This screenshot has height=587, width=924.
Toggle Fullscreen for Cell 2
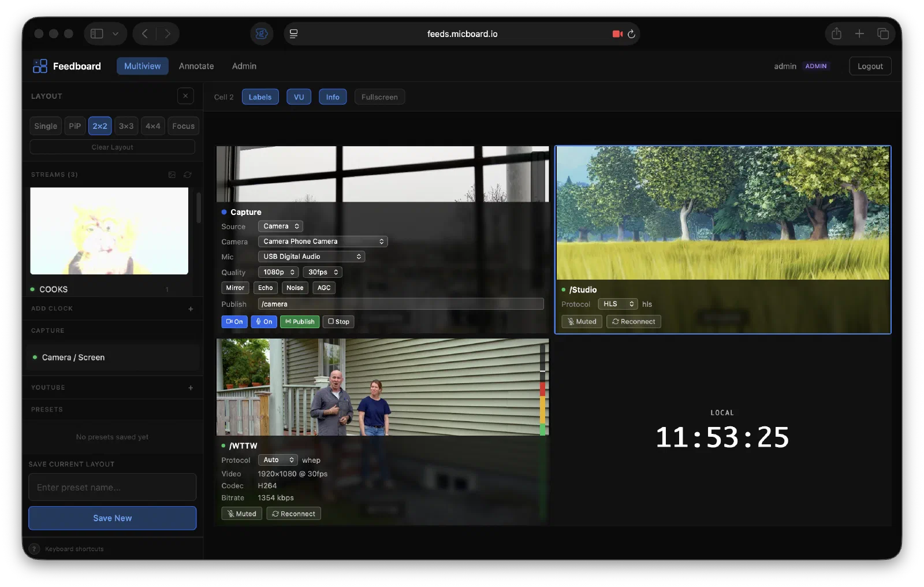tap(379, 97)
